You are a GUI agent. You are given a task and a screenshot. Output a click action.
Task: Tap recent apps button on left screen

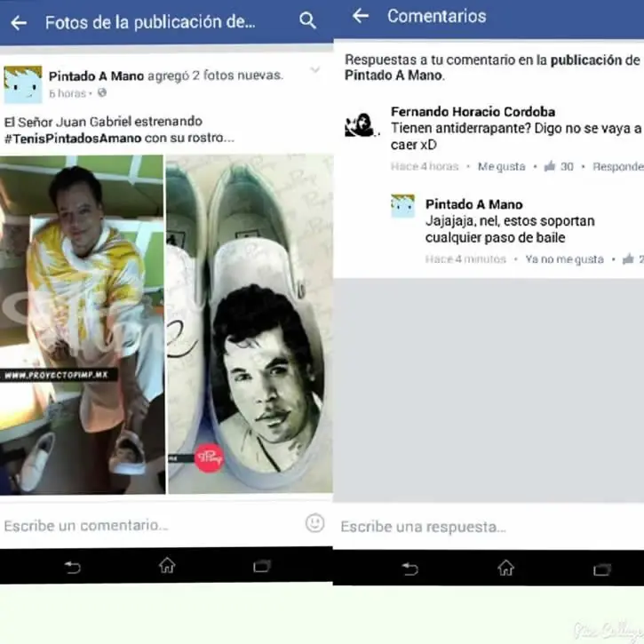262,567
